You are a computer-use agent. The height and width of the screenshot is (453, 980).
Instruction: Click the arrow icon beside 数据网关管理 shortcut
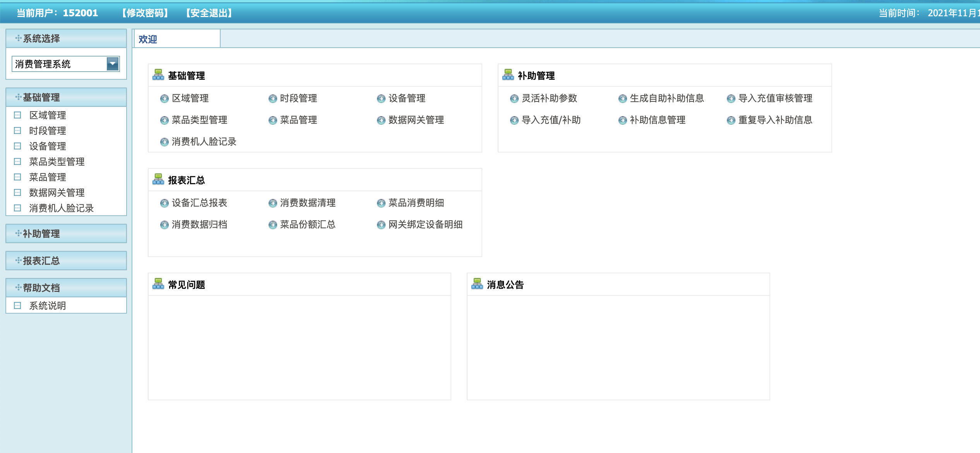381,120
